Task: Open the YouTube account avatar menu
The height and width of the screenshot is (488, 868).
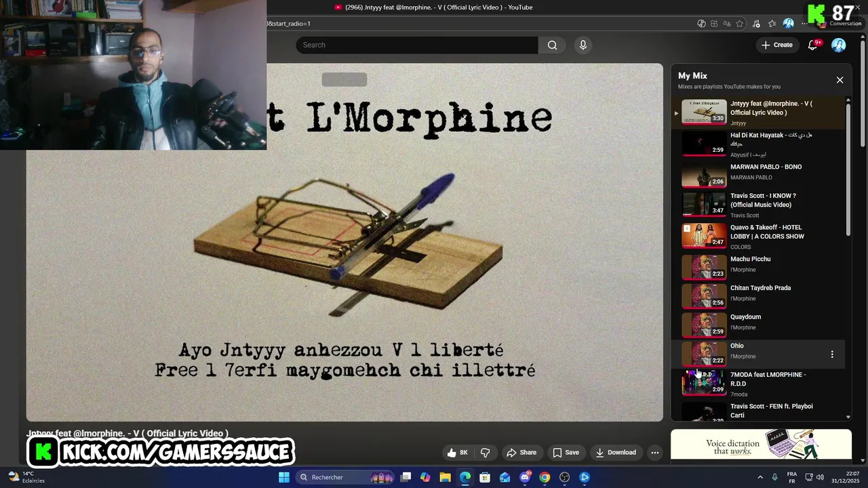Action: (839, 45)
